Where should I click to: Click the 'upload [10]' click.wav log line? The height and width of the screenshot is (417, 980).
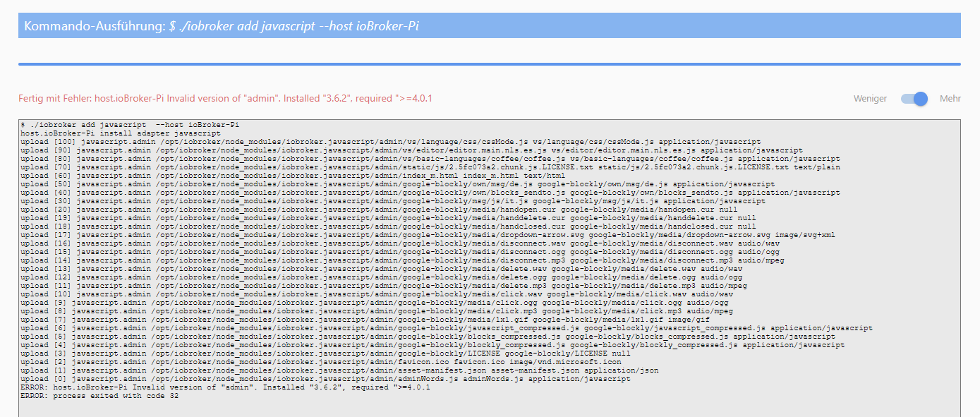[376, 294]
